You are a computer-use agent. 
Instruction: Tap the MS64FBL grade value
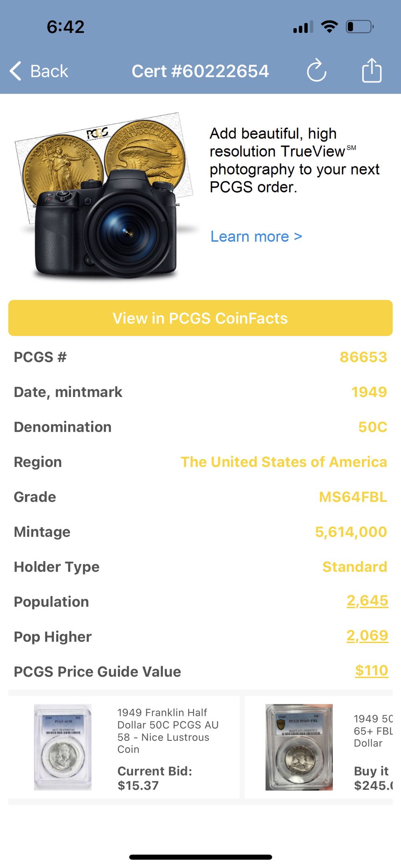(x=352, y=497)
